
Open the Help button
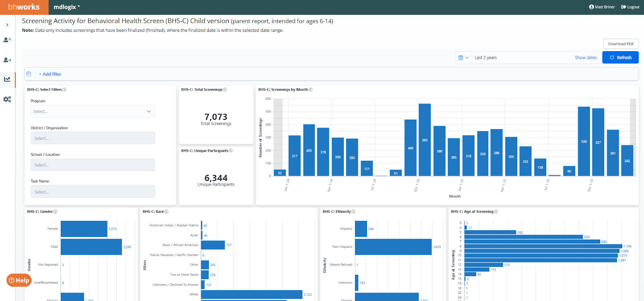pyautogui.click(x=19, y=280)
